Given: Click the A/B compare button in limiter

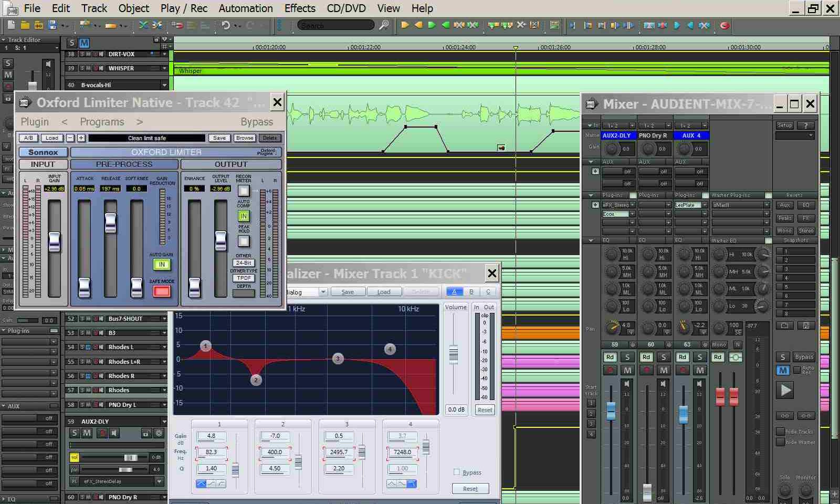Looking at the screenshot, I should click(29, 138).
